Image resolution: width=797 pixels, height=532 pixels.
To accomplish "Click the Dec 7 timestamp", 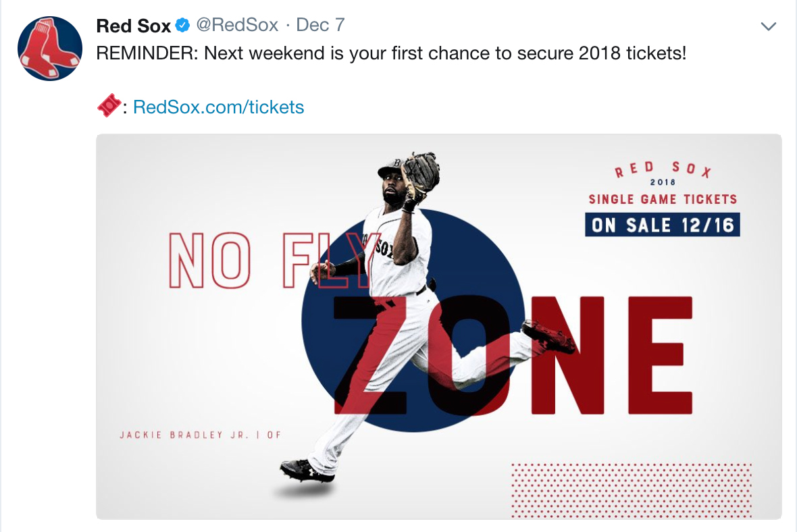I will tap(320, 25).
